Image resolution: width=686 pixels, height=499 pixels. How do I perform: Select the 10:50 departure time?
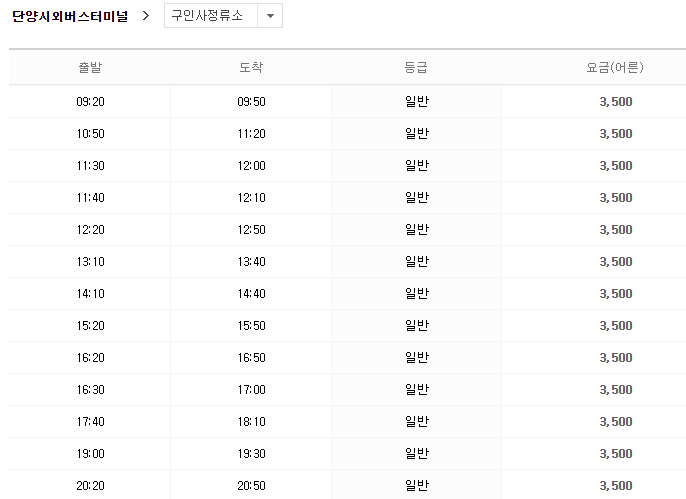90,134
